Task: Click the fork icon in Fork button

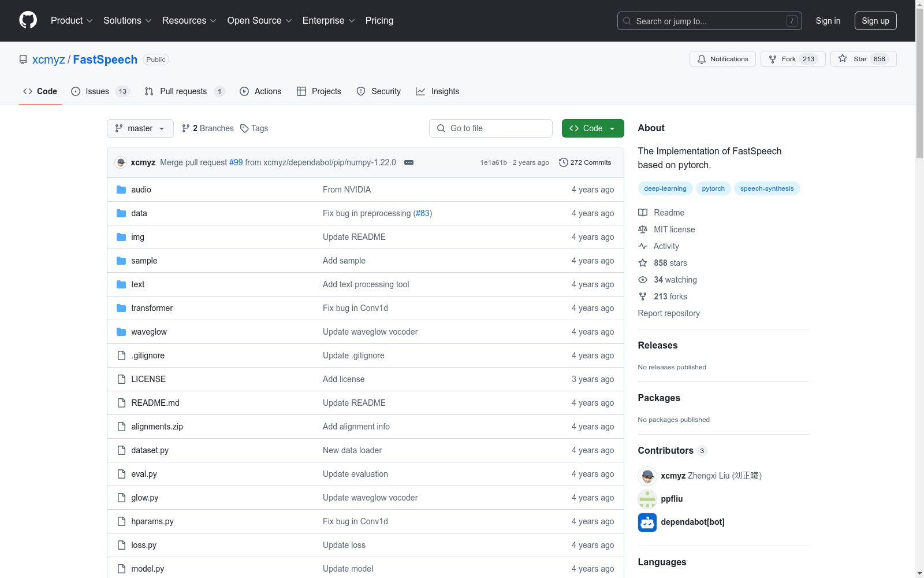Action: (x=773, y=59)
